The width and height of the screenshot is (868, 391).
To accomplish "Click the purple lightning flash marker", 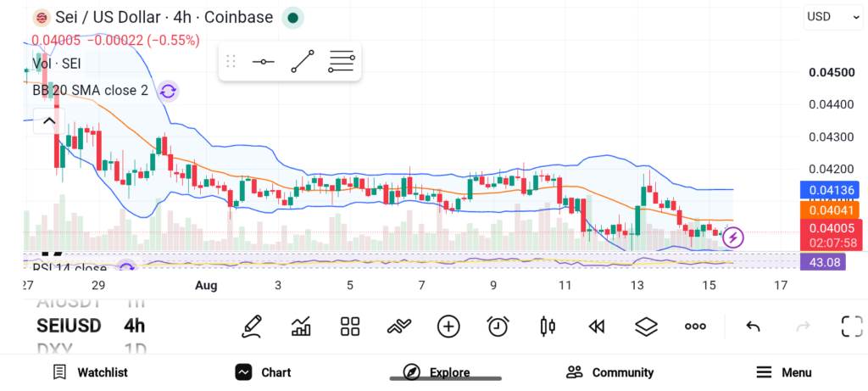I will [733, 237].
